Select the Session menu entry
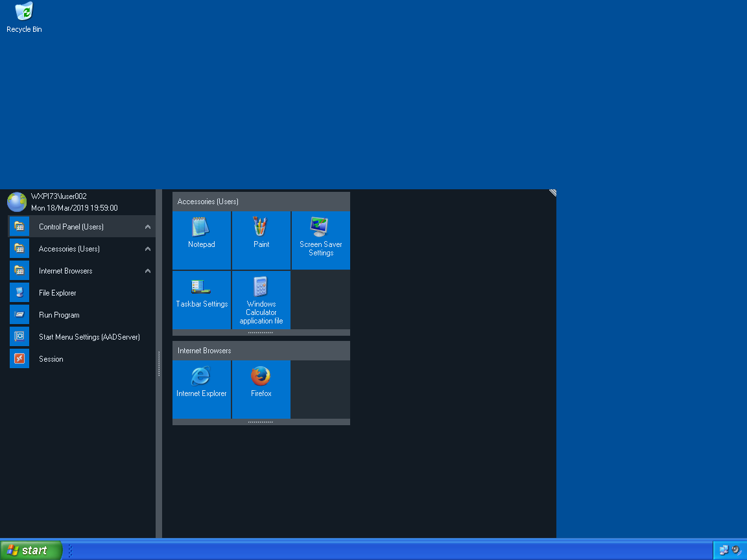This screenshot has width=747, height=560. 51,359
